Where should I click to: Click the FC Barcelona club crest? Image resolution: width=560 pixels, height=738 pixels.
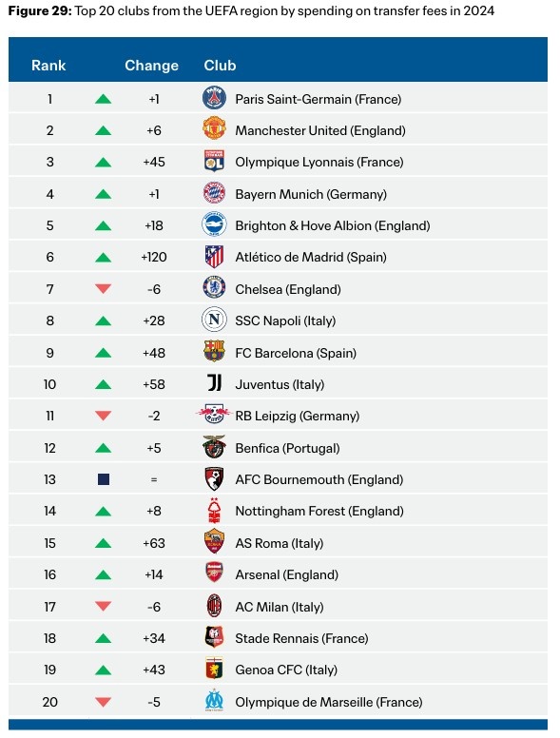(x=214, y=352)
